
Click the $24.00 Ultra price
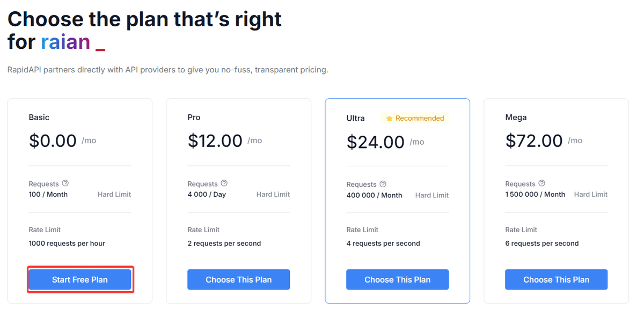point(375,142)
